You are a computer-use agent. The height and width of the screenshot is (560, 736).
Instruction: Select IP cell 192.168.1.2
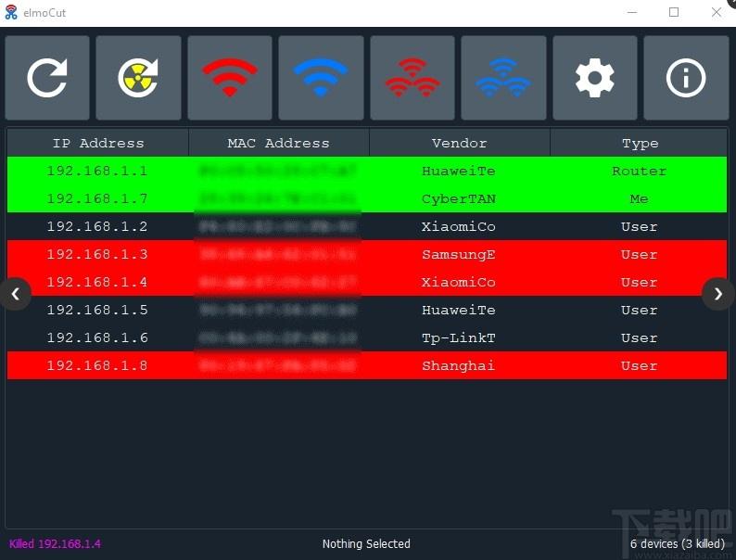coord(97,226)
